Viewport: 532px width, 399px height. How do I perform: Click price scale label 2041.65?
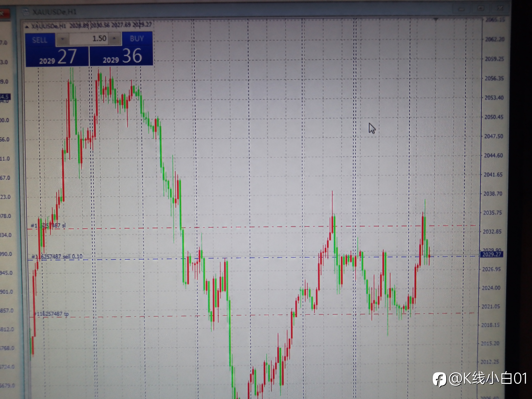pos(493,175)
